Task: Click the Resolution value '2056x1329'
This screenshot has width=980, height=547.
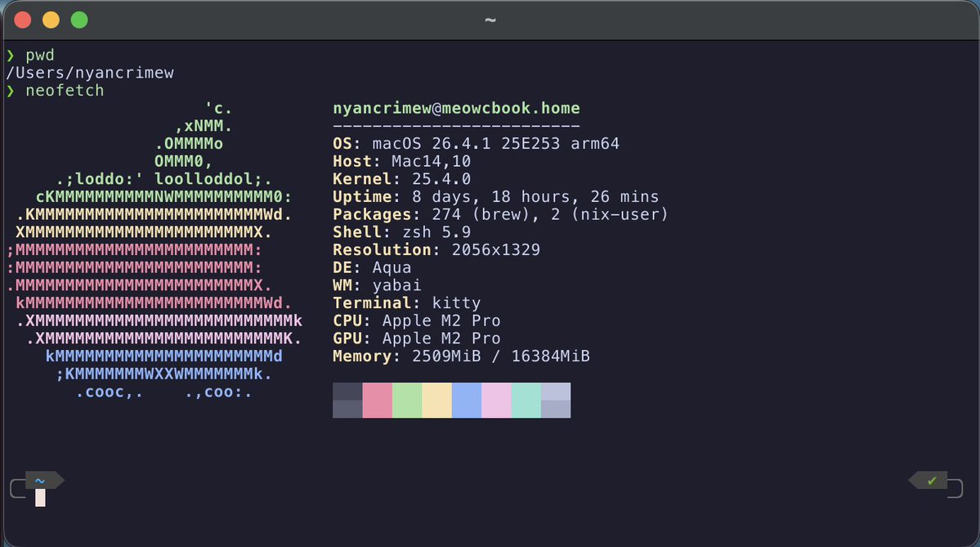Action: (x=495, y=250)
